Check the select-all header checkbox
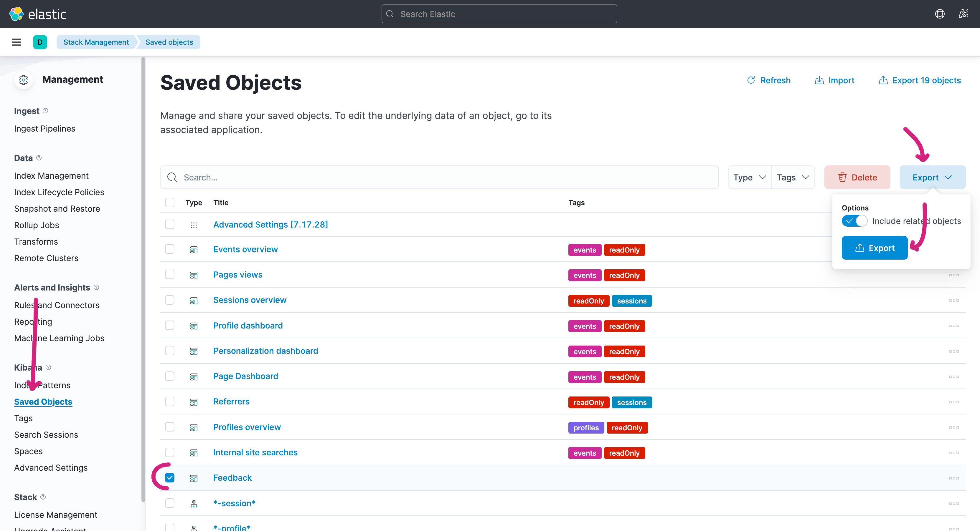The width and height of the screenshot is (980, 531). point(170,203)
